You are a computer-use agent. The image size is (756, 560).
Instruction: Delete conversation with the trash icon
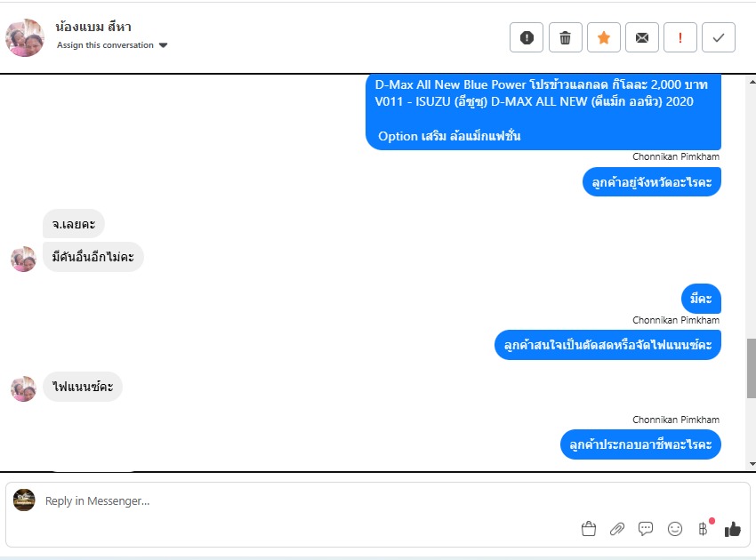565,37
